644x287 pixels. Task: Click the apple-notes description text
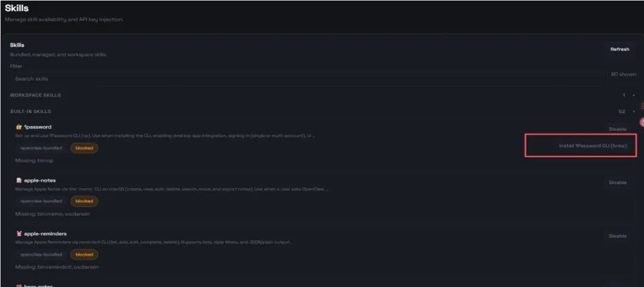click(x=171, y=189)
